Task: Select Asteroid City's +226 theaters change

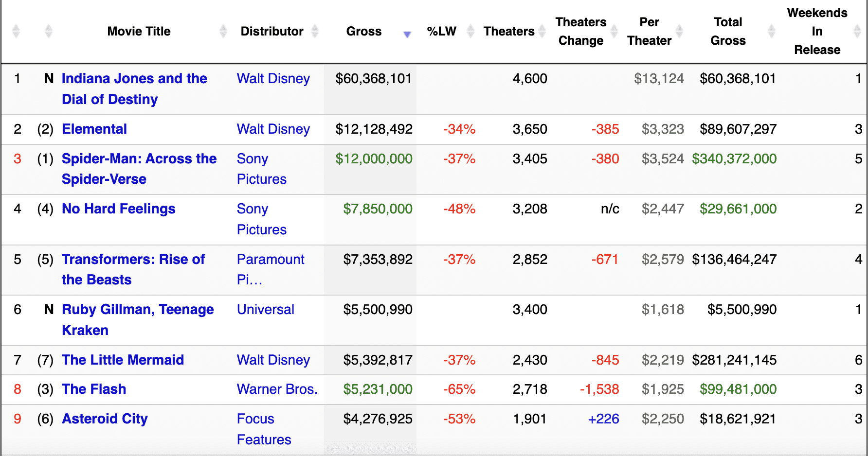Action: (603, 419)
